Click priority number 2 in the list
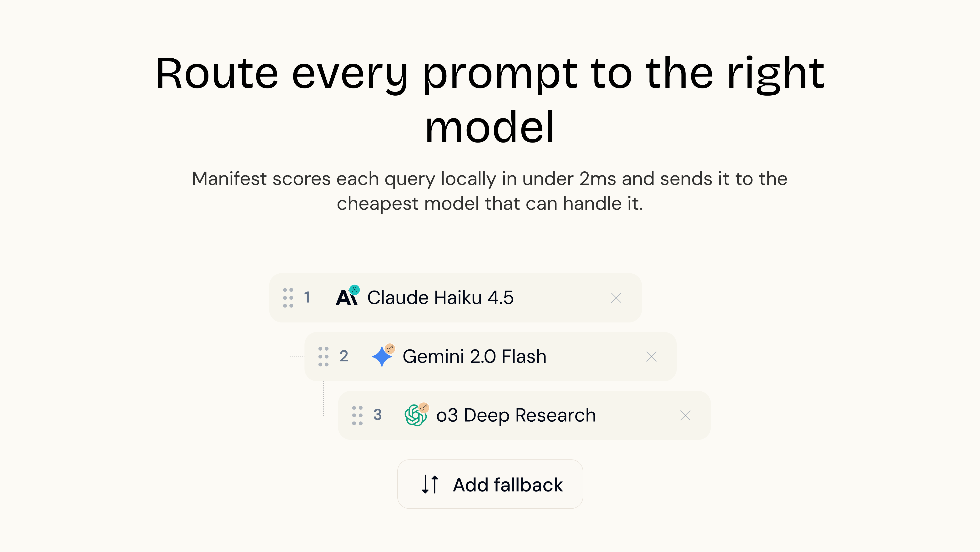 344,357
